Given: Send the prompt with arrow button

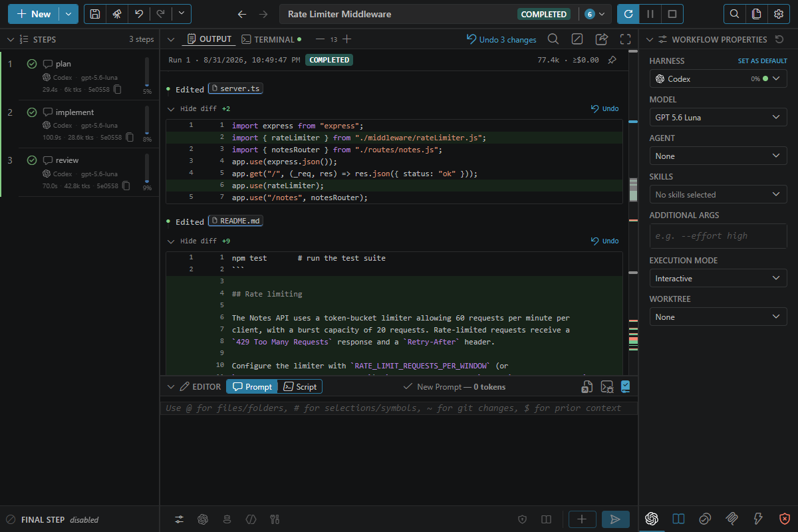Looking at the screenshot, I should click(616, 519).
